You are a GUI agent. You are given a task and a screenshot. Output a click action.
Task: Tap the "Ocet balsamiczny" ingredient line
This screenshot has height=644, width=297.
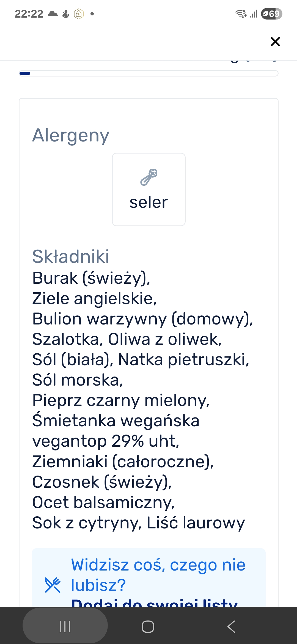click(103, 503)
